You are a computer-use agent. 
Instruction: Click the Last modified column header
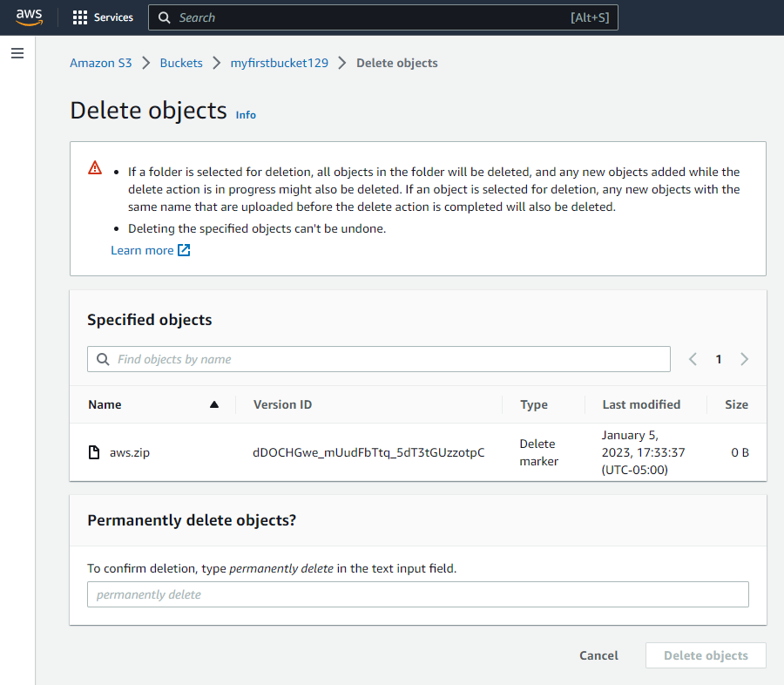(x=641, y=404)
